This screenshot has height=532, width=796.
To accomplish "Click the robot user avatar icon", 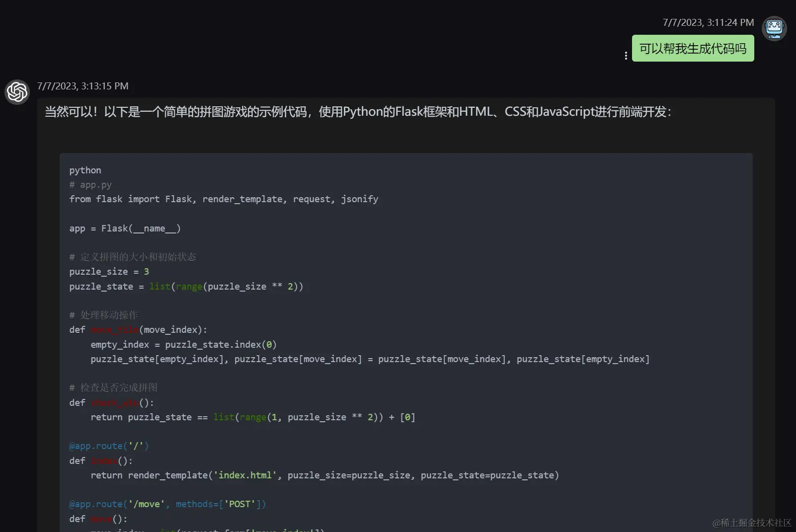I will (774, 28).
